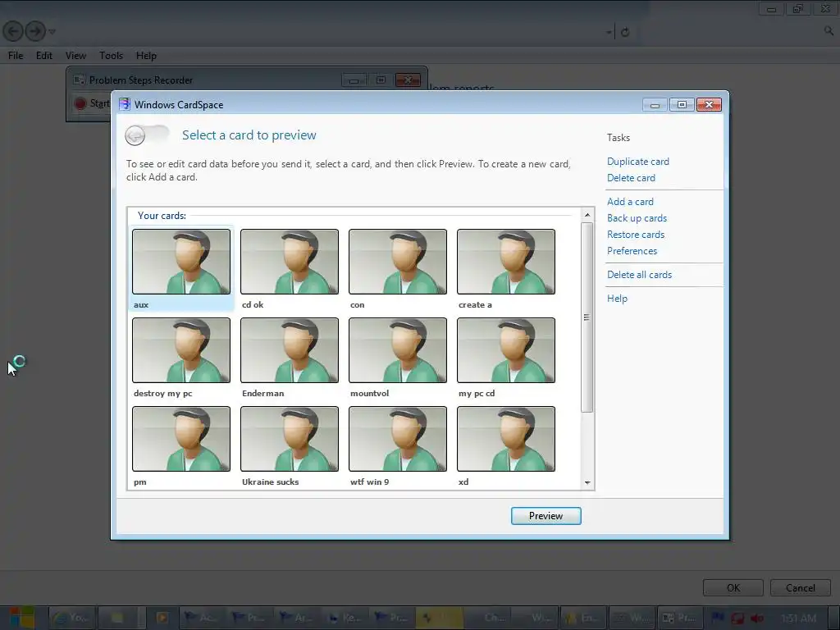The image size is (840, 630).
Task: Click the search magnifier icon in background window
Action: point(829,31)
